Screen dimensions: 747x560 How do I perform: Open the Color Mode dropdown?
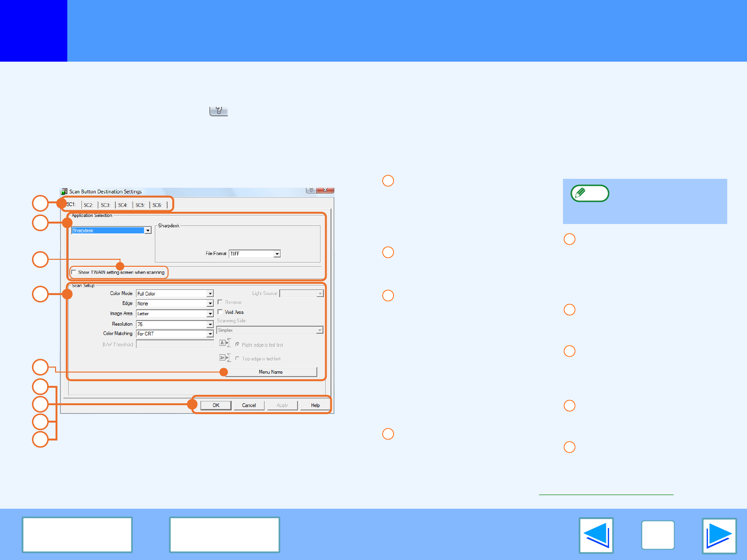click(210, 294)
